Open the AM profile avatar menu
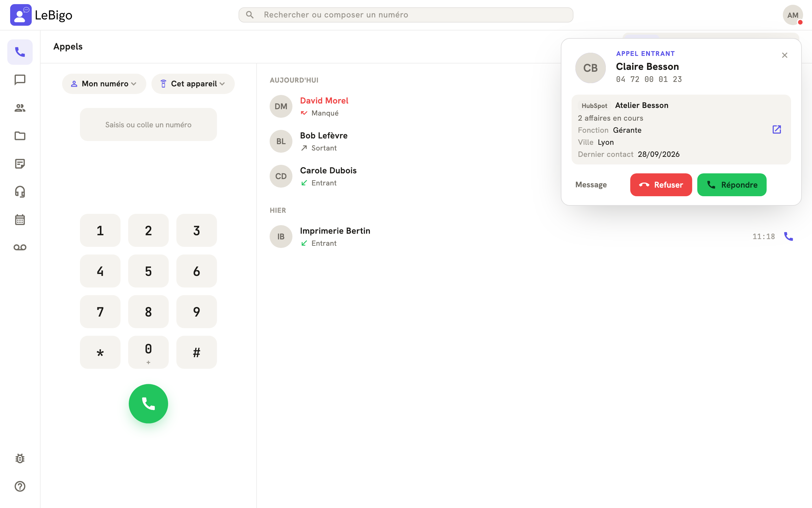The width and height of the screenshot is (812, 508). (x=793, y=15)
